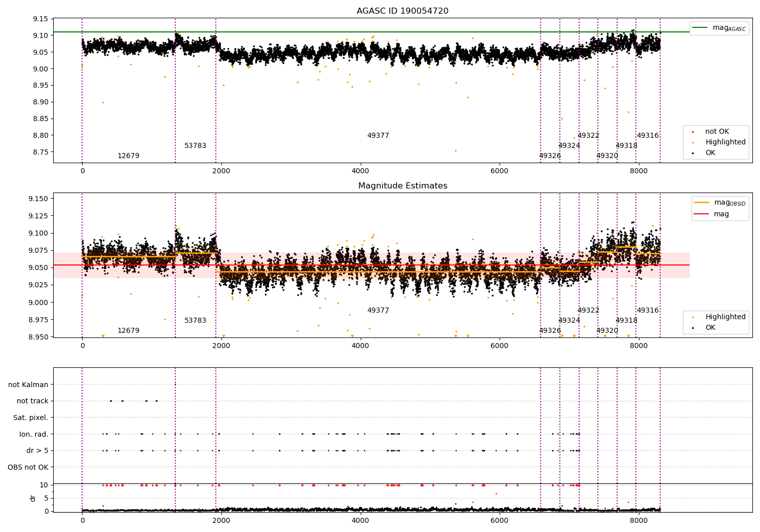
Task: Click obsid label 49322 in Magnitude Estimates plot
Action: [x=588, y=310]
